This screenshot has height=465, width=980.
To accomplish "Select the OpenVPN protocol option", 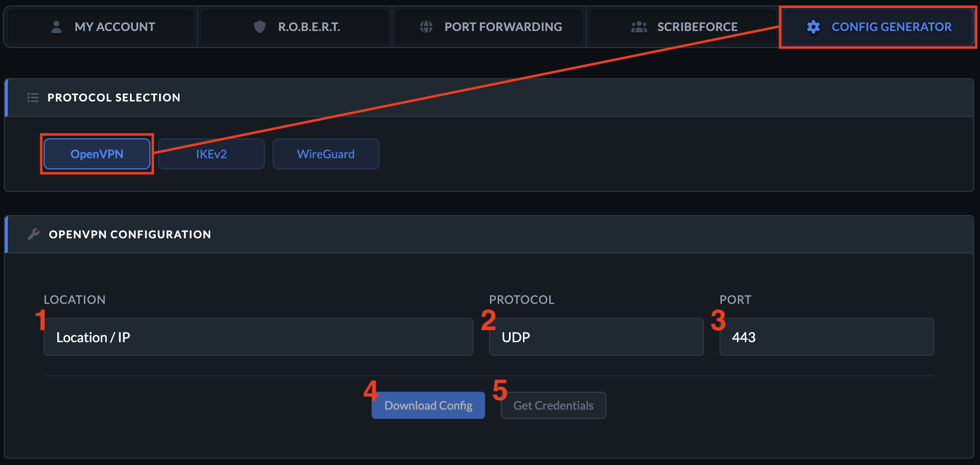I will click(97, 154).
